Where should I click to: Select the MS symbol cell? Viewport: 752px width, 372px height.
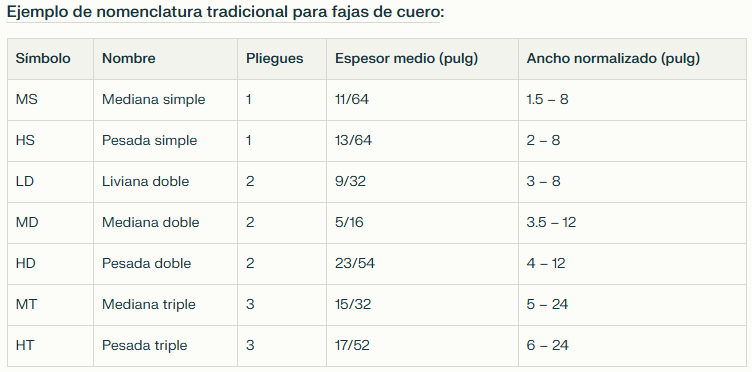[x=50, y=100]
